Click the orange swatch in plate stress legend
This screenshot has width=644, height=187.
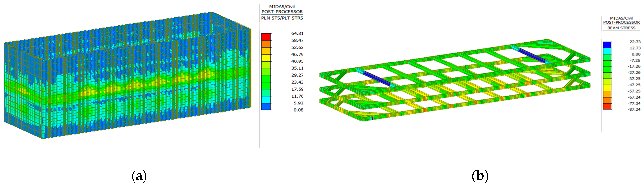266,44
